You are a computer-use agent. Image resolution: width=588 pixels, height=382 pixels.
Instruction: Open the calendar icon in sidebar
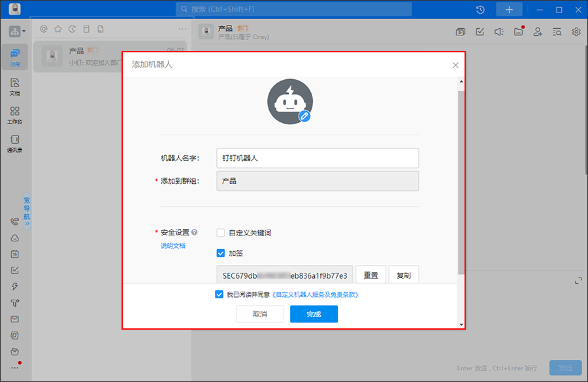click(14, 254)
